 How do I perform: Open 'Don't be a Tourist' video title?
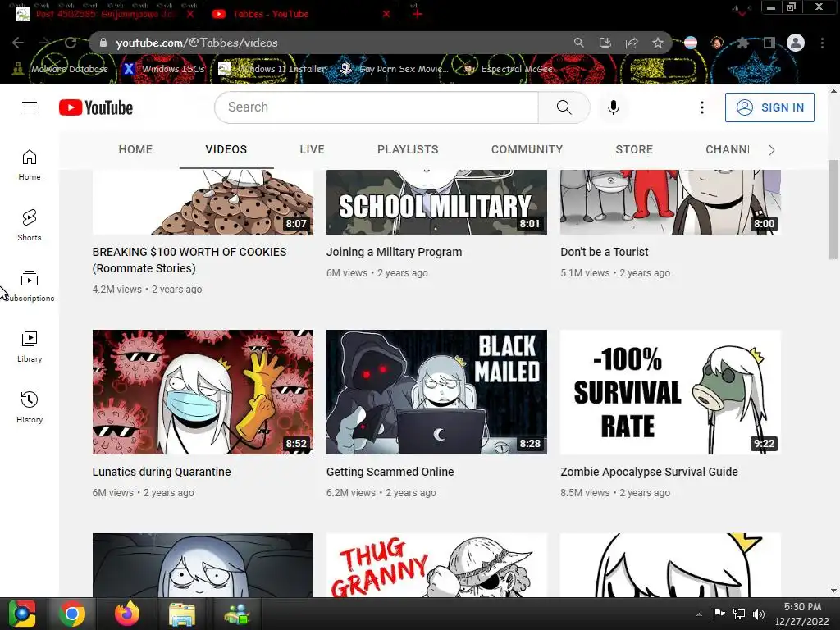605,252
